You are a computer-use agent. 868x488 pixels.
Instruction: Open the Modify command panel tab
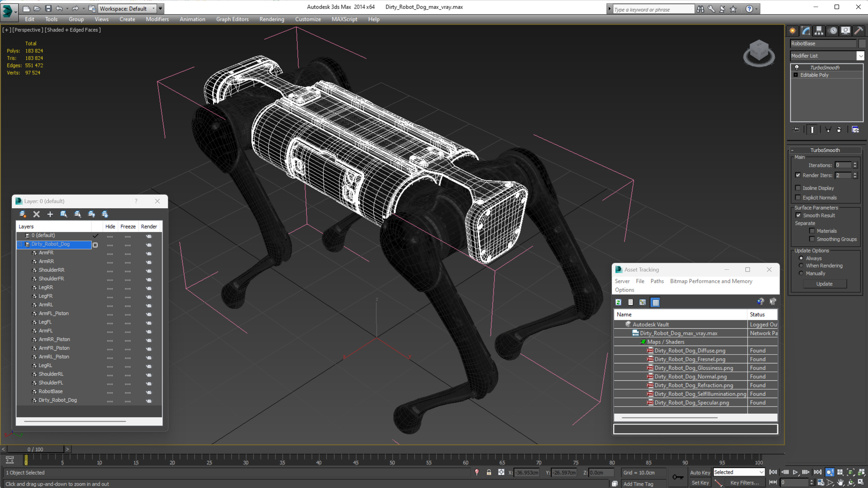click(806, 31)
